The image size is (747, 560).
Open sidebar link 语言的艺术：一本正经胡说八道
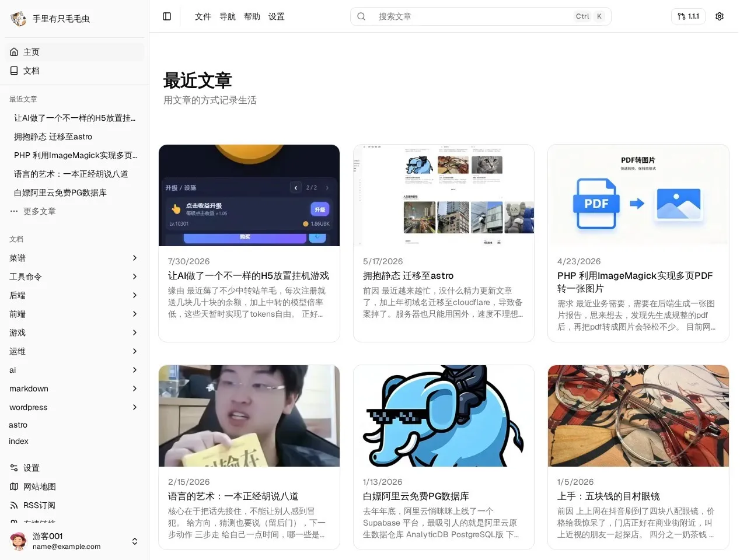(71, 174)
